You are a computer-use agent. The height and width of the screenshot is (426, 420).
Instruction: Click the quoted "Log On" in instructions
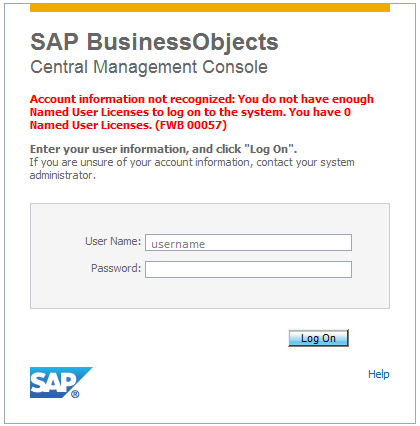point(270,149)
